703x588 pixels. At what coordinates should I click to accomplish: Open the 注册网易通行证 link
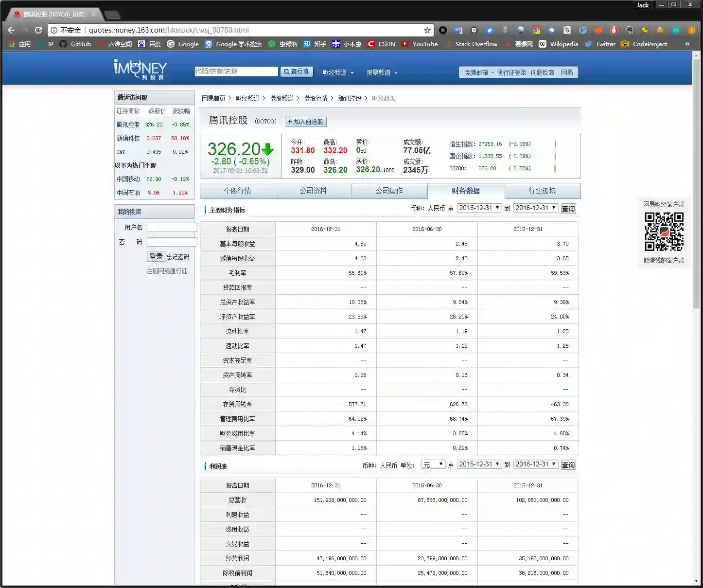167,271
